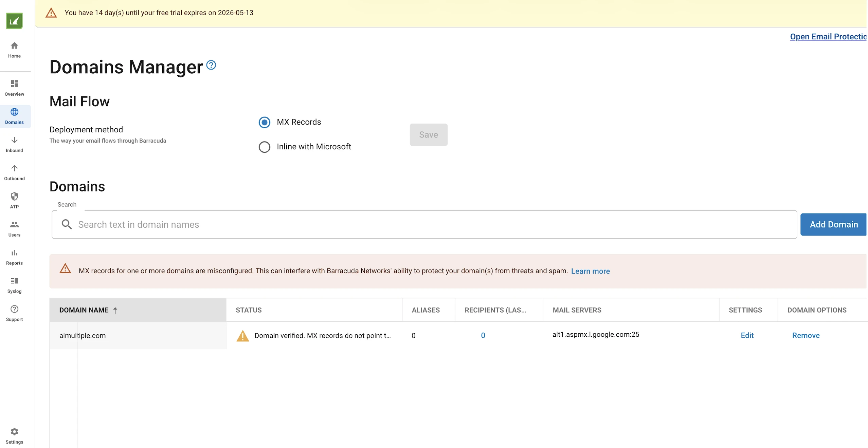
Task: Click the trial expires 2026-05-13 banner text
Action: click(159, 13)
